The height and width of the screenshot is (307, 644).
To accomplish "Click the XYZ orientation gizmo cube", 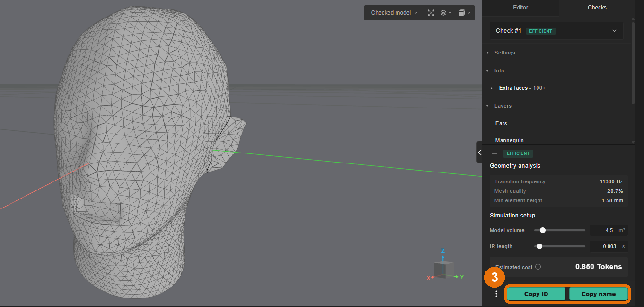I will 444,270.
